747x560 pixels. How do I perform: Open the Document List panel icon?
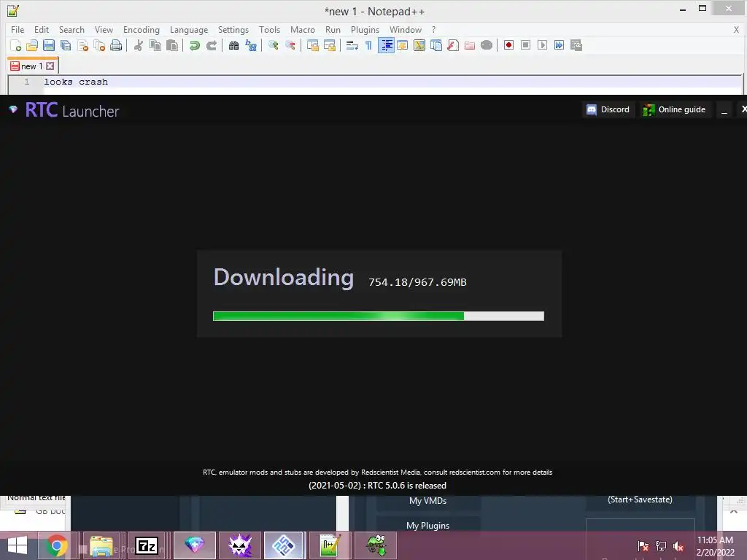436,45
